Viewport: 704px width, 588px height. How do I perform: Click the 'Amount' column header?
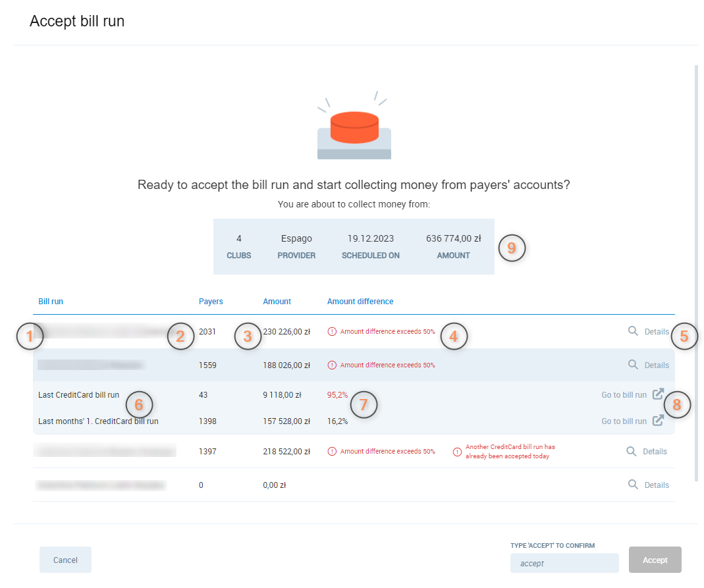(277, 302)
